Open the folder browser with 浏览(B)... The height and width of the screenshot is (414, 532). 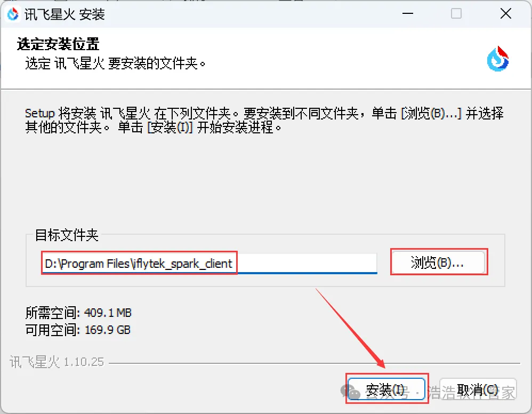pos(438,262)
